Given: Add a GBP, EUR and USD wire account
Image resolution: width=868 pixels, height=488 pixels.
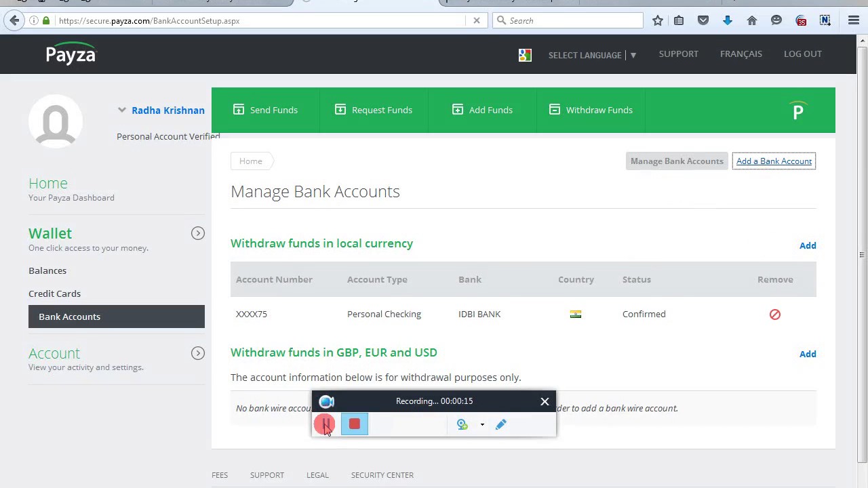Looking at the screenshot, I should tap(808, 354).
